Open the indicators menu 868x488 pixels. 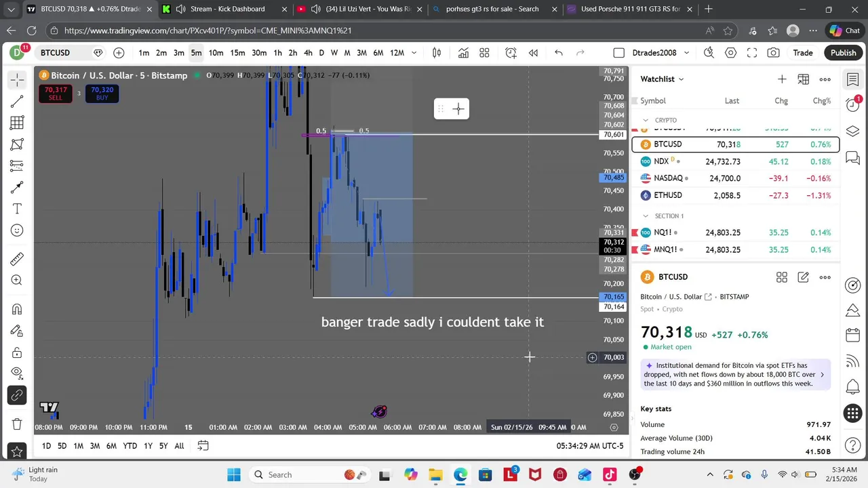pyautogui.click(x=463, y=53)
